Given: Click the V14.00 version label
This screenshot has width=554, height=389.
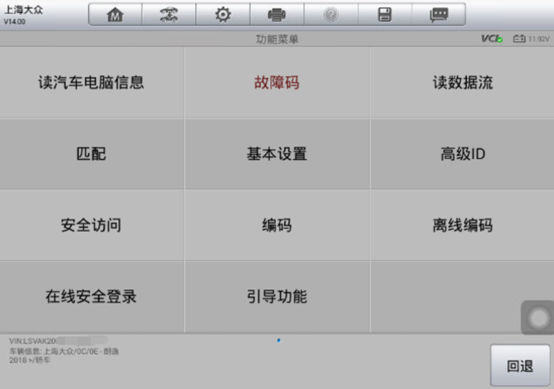Looking at the screenshot, I should click(14, 22).
